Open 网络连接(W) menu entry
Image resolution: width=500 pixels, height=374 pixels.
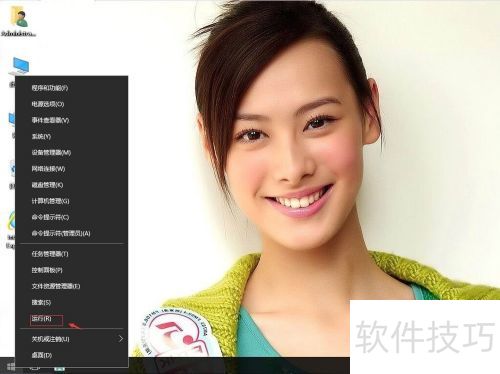coord(48,169)
